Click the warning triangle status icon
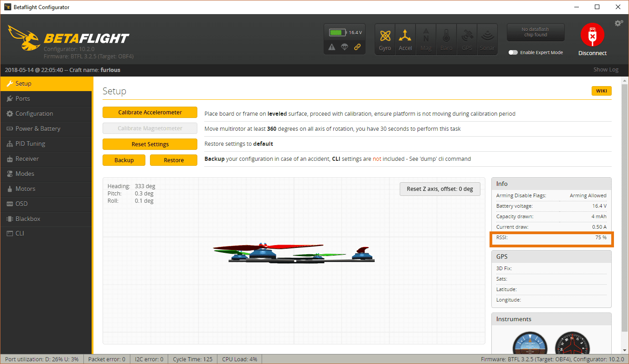Image resolution: width=629 pixels, height=364 pixels. (332, 47)
